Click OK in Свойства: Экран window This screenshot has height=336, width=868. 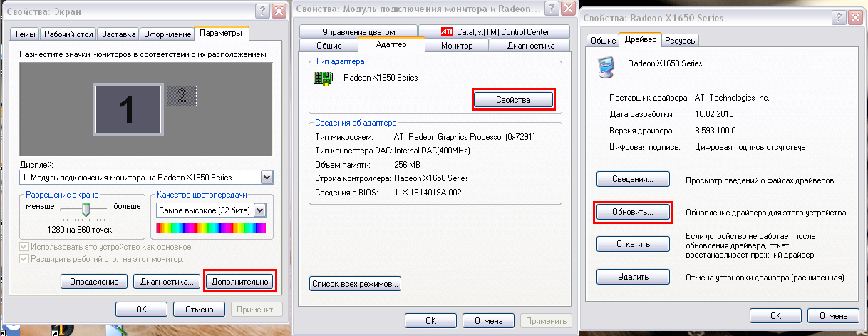tap(141, 310)
